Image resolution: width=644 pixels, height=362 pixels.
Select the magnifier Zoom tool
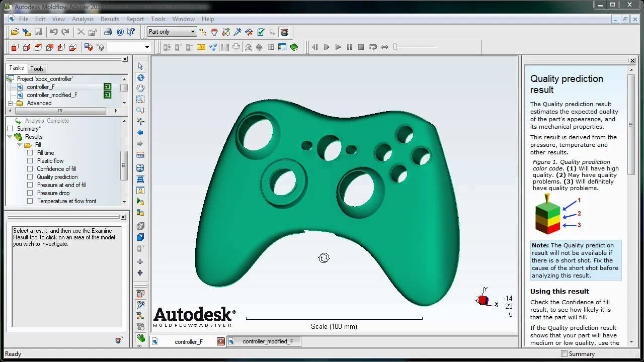pos(140,110)
